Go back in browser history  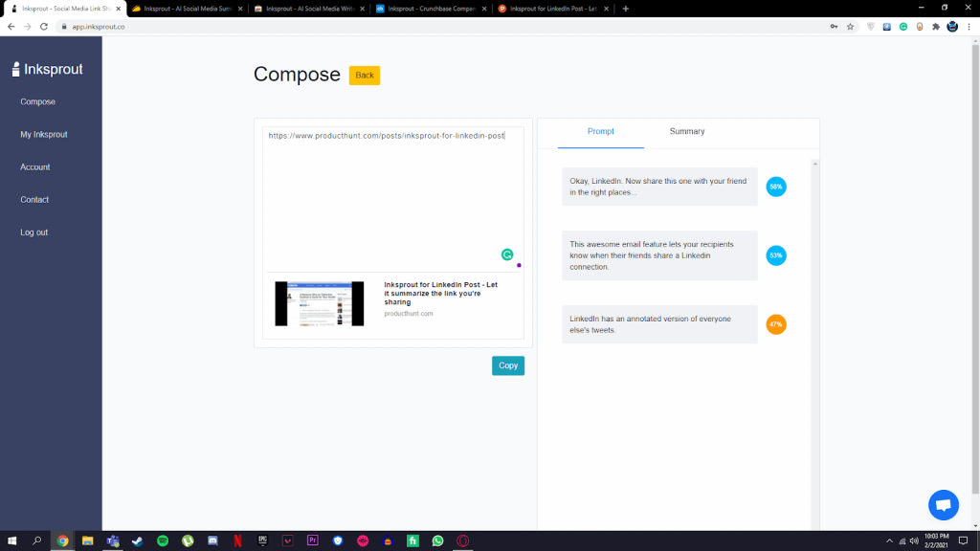tap(11, 27)
